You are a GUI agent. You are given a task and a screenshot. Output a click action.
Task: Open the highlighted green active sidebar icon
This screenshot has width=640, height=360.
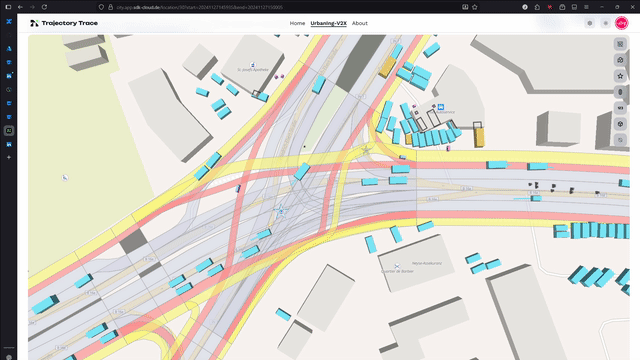9,131
